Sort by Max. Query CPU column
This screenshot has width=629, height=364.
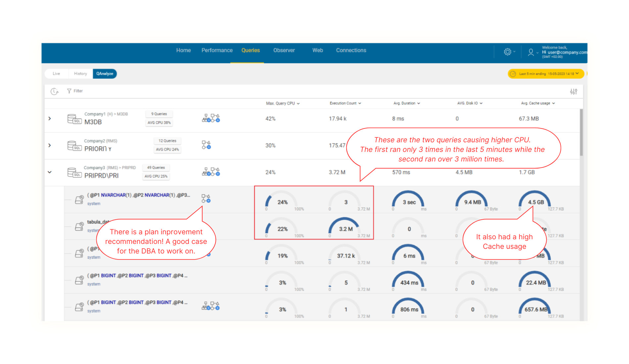282,104
